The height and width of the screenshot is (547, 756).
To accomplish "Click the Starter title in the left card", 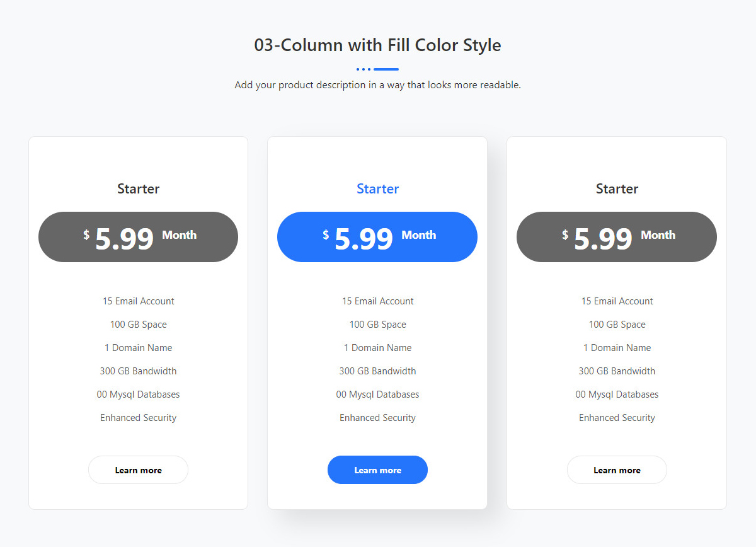I will 138,188.
